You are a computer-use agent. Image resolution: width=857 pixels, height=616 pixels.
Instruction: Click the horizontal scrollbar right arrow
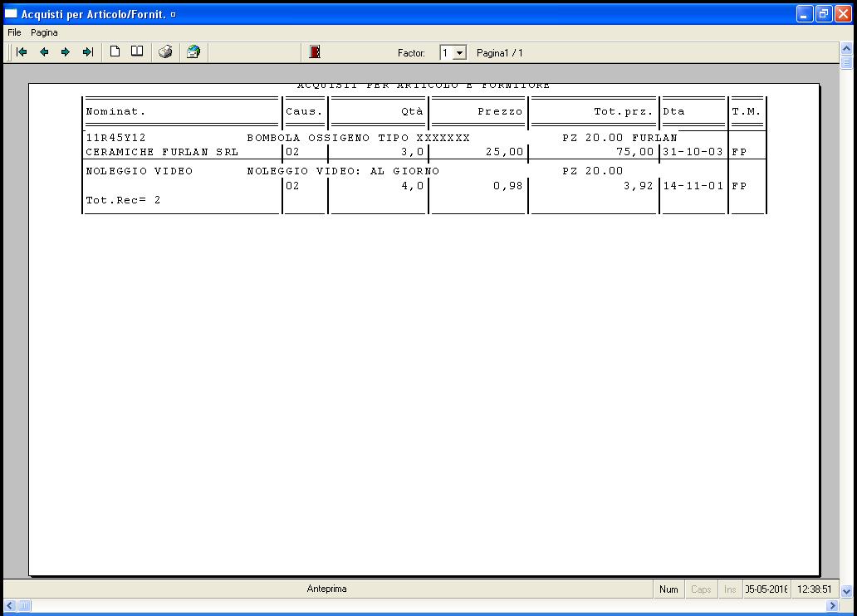[x=832, y=605]
